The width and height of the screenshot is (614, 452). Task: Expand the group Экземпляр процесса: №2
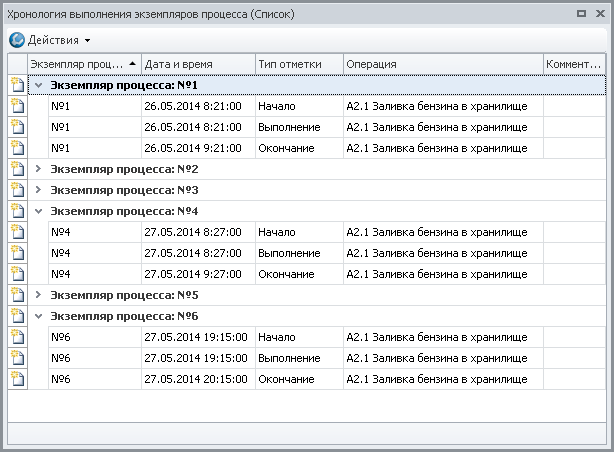[x=39, y=169]
